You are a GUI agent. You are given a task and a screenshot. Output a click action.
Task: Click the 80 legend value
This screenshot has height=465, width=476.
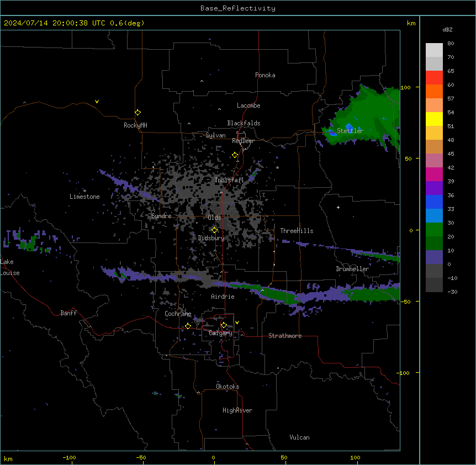pos(451,44)
